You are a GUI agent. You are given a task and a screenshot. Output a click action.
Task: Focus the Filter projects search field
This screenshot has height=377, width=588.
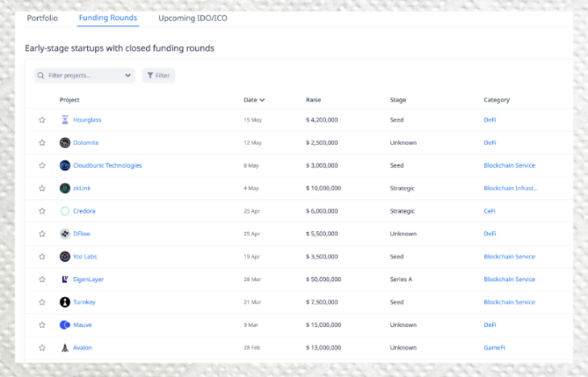pos(85,76)
